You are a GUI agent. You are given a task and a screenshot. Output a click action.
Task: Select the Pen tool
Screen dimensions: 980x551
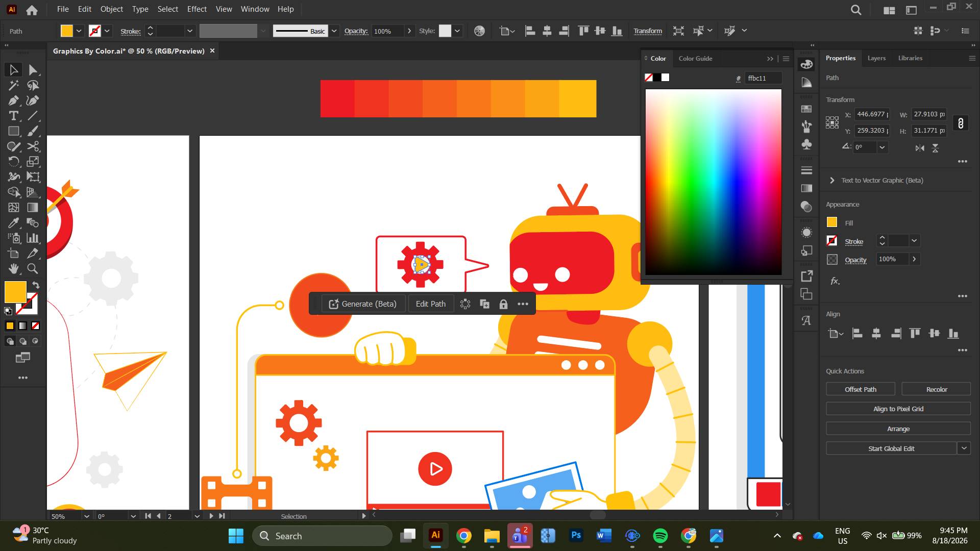click(13, 101)
